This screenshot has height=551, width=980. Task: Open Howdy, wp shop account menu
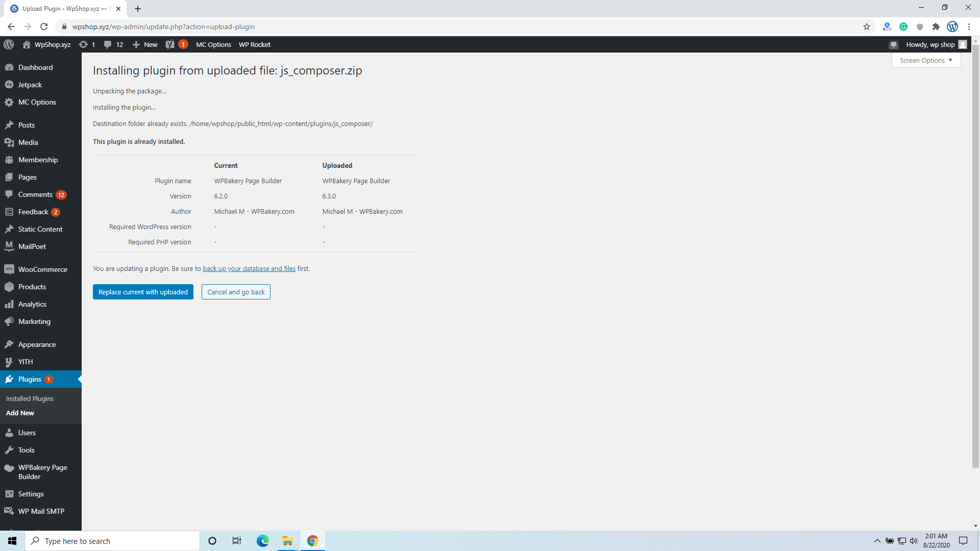coord(930,44)
